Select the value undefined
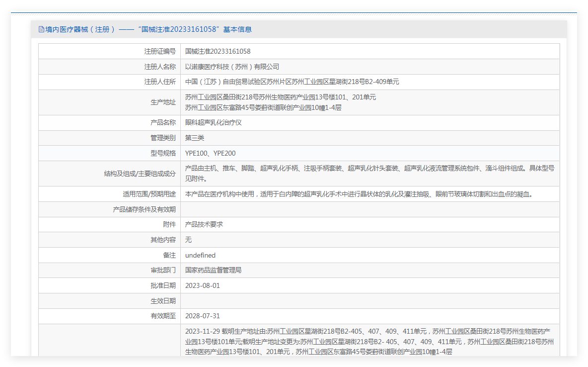The image size is (588, 367). pos(200,256)
